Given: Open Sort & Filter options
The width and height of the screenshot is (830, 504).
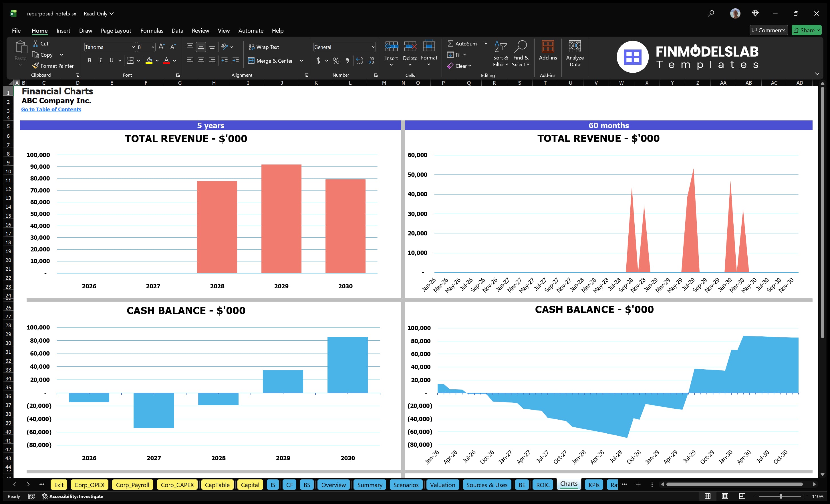Looking at the screenshot, I should click(501, 54).
